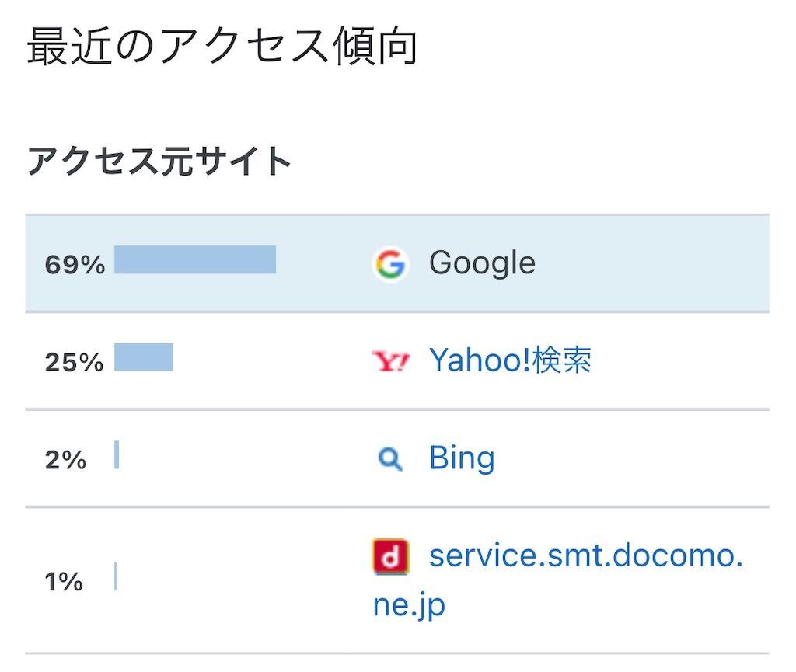
Task: Select the 2% percentage label
Action: 65,460
